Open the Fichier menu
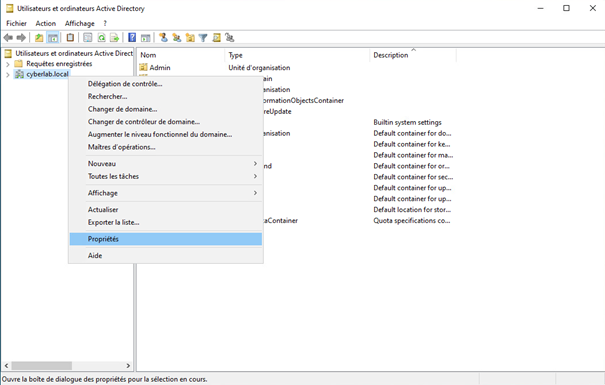 tap(16, 24)
